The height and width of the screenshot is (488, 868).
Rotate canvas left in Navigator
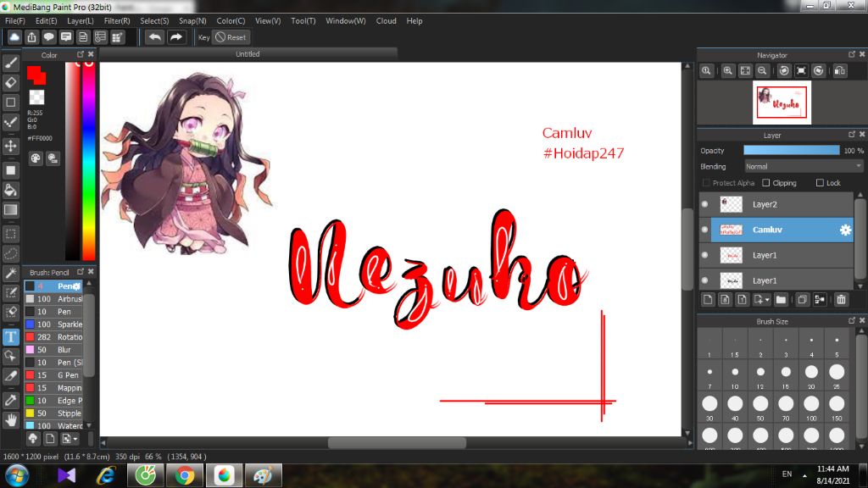click(784, 71)
